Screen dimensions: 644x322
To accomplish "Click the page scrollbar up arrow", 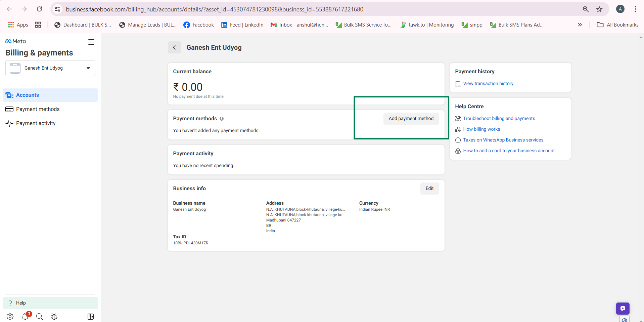I will click(x=641, y=37).
